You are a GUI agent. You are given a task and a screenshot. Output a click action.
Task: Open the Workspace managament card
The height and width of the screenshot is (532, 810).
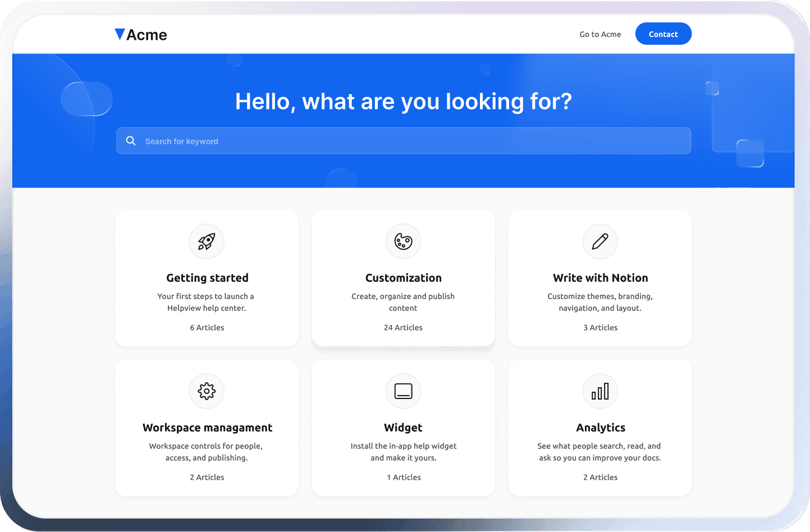(x=207, y=428)
